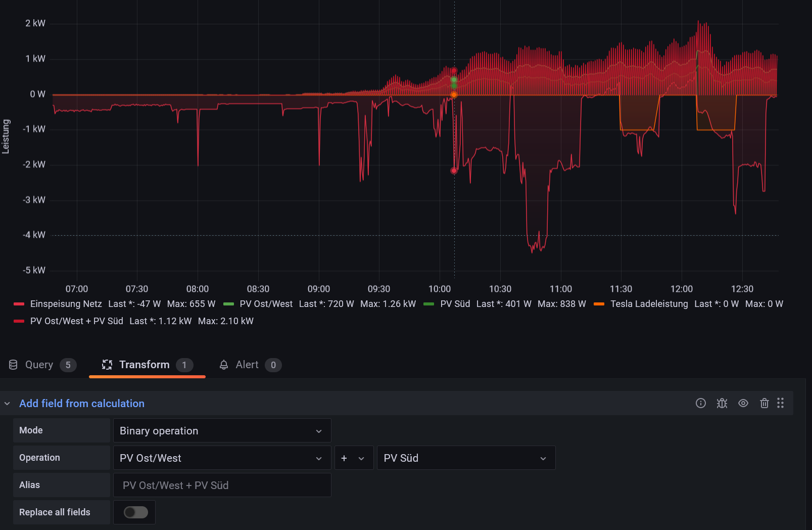The image size is (812, 530).
Task: Disable transformation using the eye icon
Action: click(743, 403)
